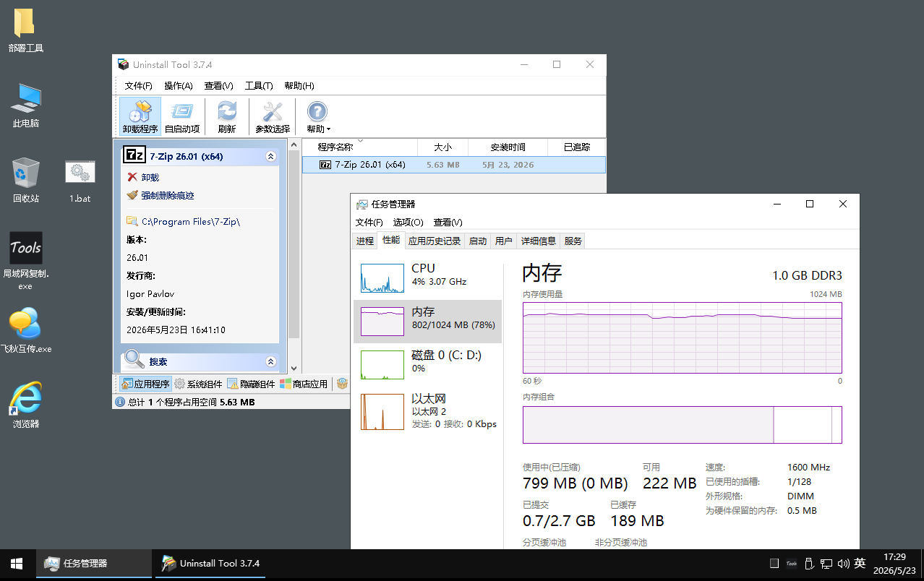Screen dimensions: 924x581
Task: Select the 此电脑 desktop icon
Action: (25, 106)
